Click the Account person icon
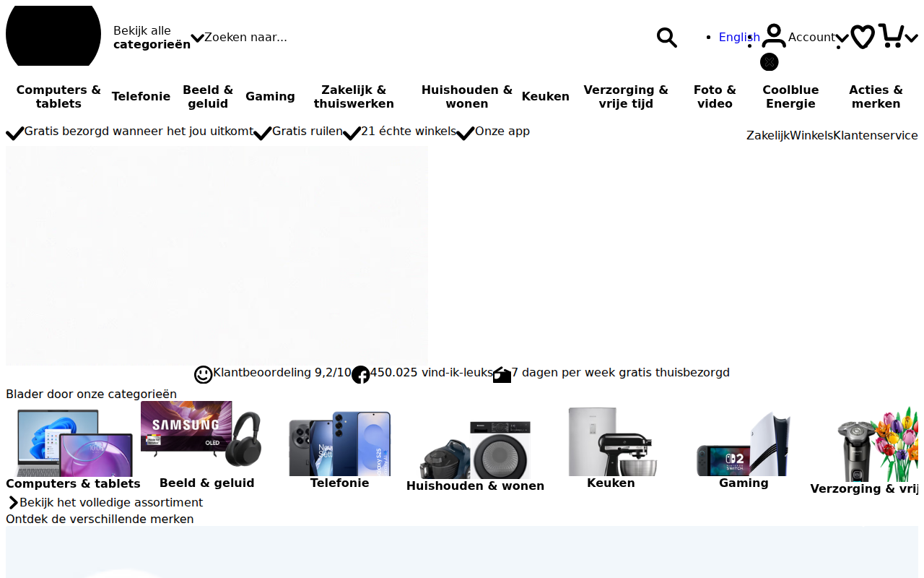Viewport: 924px width, 578px height. [x=774, y=36]
